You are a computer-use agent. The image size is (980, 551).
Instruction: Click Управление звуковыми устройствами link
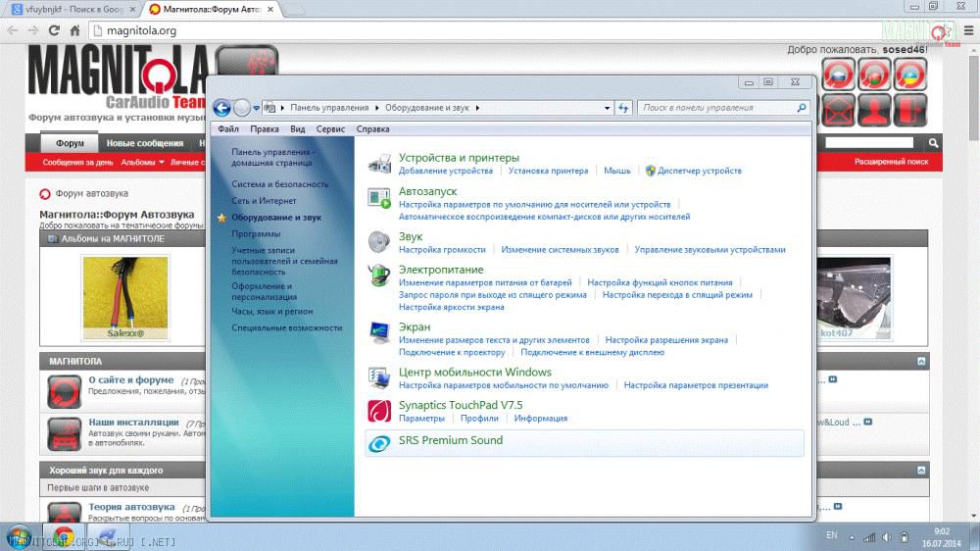point(710,250)
